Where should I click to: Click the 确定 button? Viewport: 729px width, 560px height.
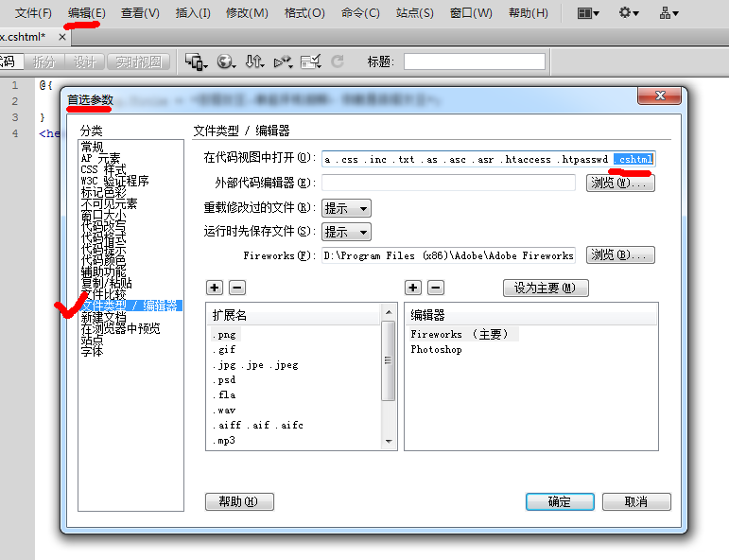(560, 501)
